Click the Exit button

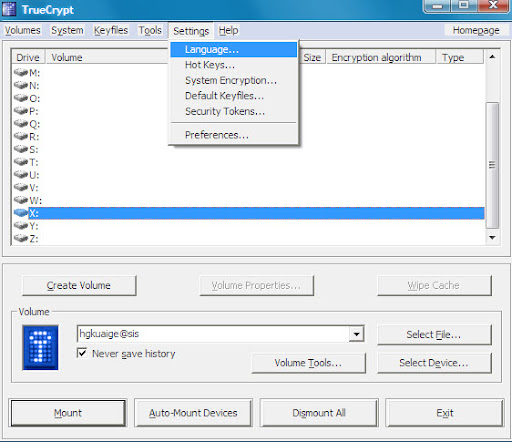[x=445, y=413]
